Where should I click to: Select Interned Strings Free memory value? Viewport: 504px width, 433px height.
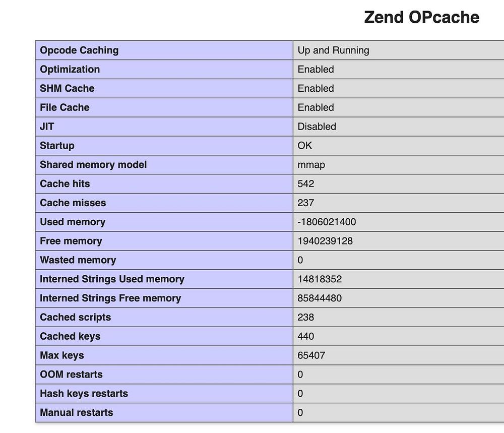(x=320, y=298)
